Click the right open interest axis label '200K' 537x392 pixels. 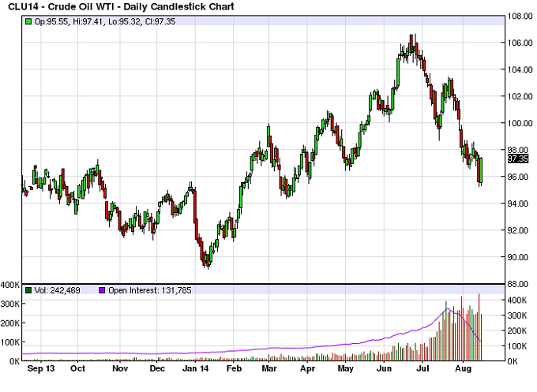[517, 330]
